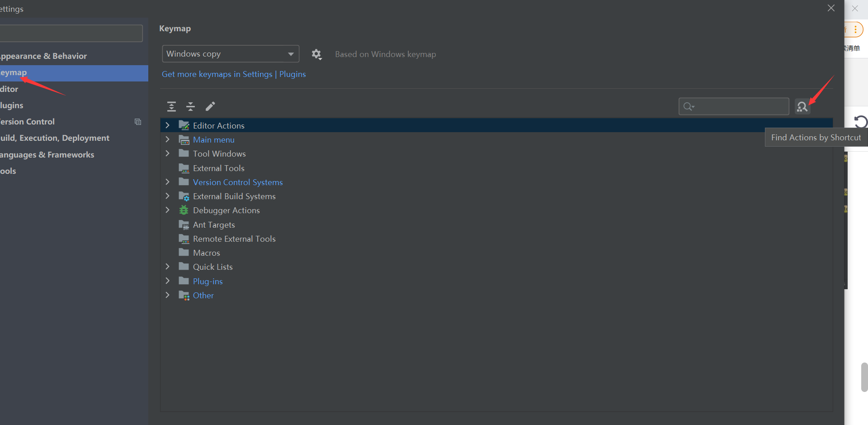Expand the Debugger Actions node
The image size is (868, 425).
tap(167, 210)
